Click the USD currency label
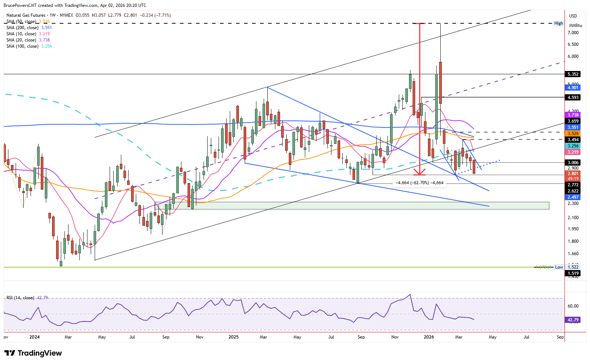590x364 pixels. click(573, 16)
